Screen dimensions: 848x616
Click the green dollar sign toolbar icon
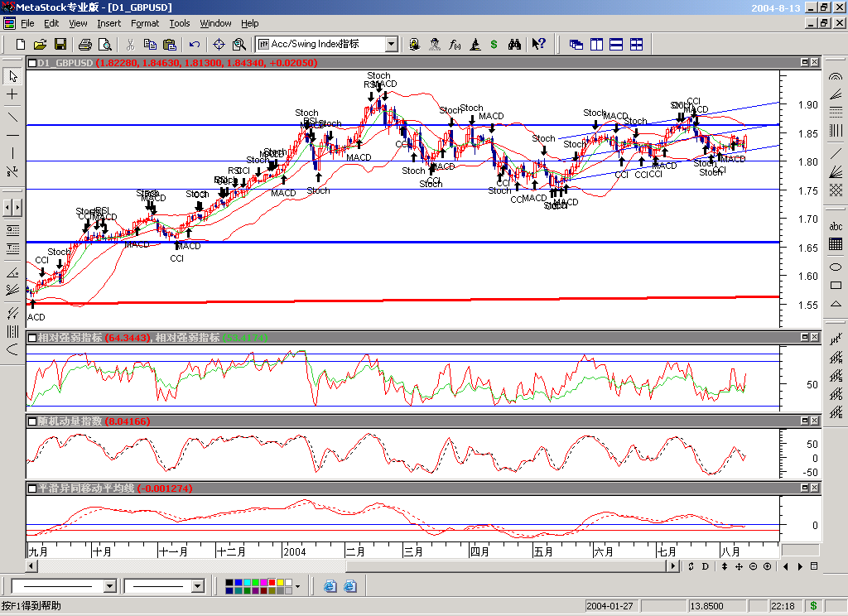494,44
